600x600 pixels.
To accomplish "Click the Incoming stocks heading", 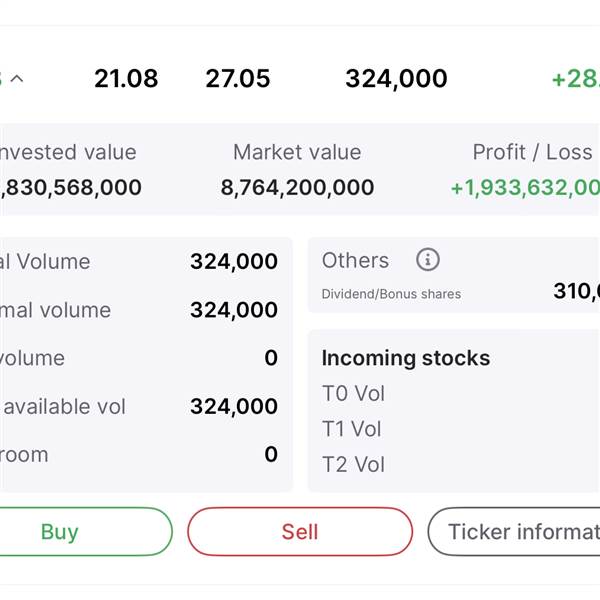I will pos(405,358).
